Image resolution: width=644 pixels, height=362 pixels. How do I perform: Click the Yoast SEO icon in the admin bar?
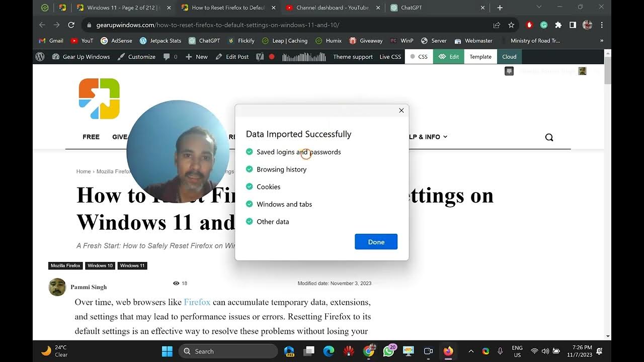260,57
